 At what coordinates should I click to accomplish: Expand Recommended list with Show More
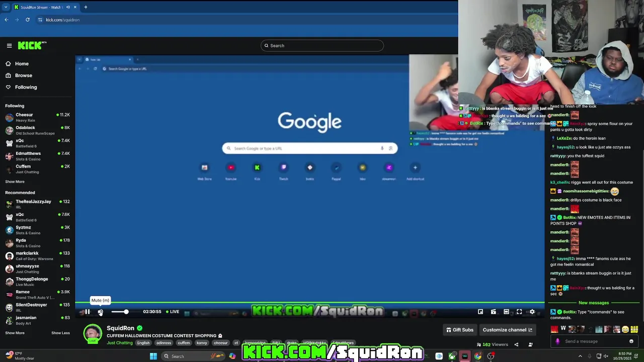point(15,333)
